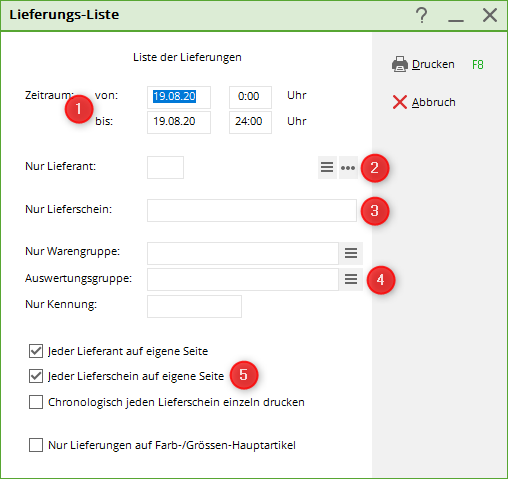Screen dimensions: 508x479
Task: Click the bis time field 24:00
Action: [x=250, y=122]
